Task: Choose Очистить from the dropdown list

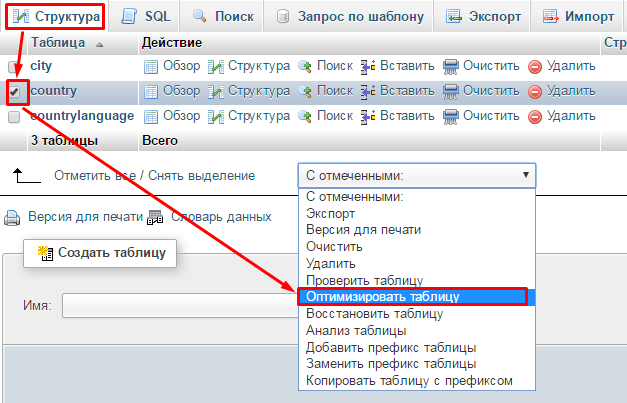Action: point(417,247)
